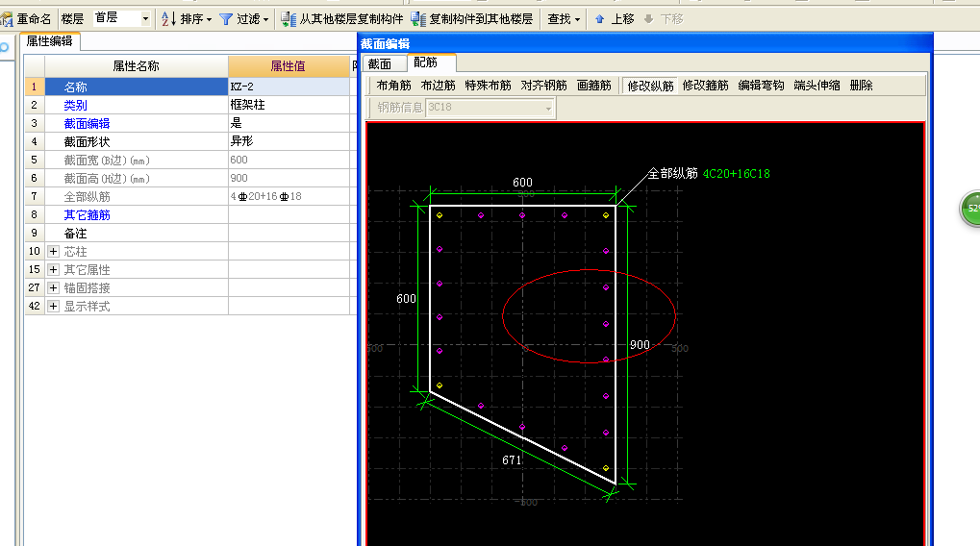The image size is (980, 546).
Task: Click the 上移 up arrow icon
Action: (x=599, y=19)
